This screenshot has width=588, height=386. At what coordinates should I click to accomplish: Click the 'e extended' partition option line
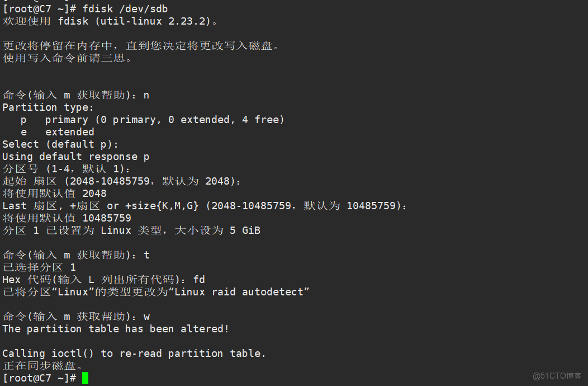(58, 132)
